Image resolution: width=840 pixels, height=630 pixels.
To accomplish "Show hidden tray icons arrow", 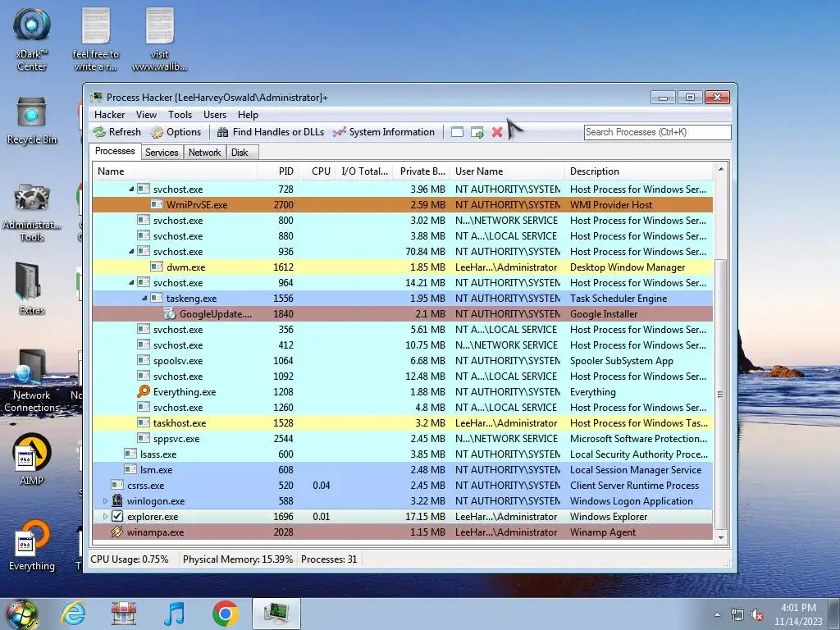I will (x=717, y=614).
